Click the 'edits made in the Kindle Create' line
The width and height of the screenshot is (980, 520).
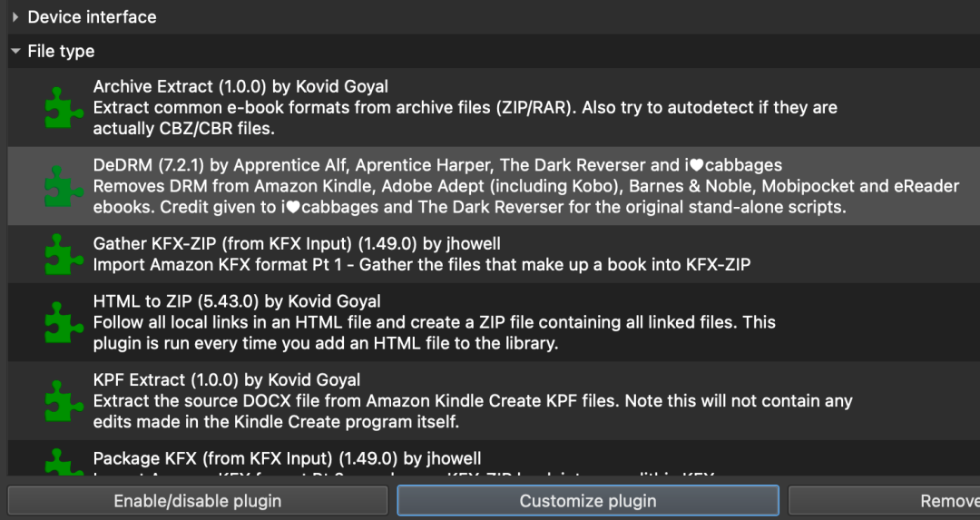click(x=276, y=423)
